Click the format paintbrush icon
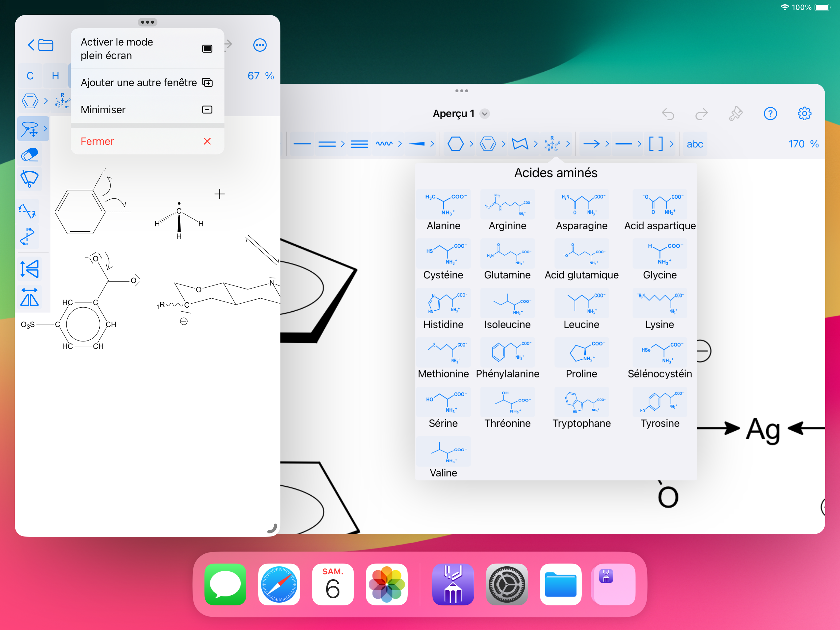 [x=735, y=114]
